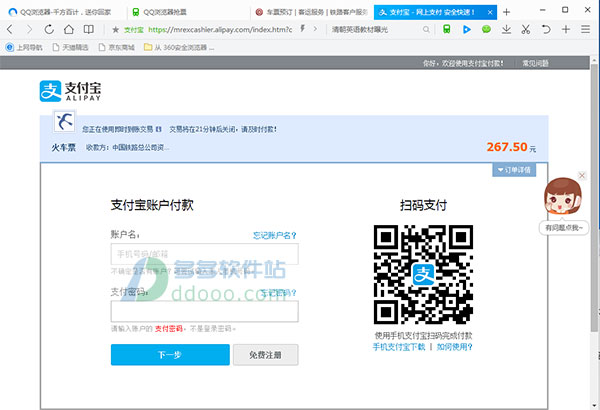This screenshot has width=600, height=410.
Task: Click the 账户名 input field
Action: pos(205,254)
